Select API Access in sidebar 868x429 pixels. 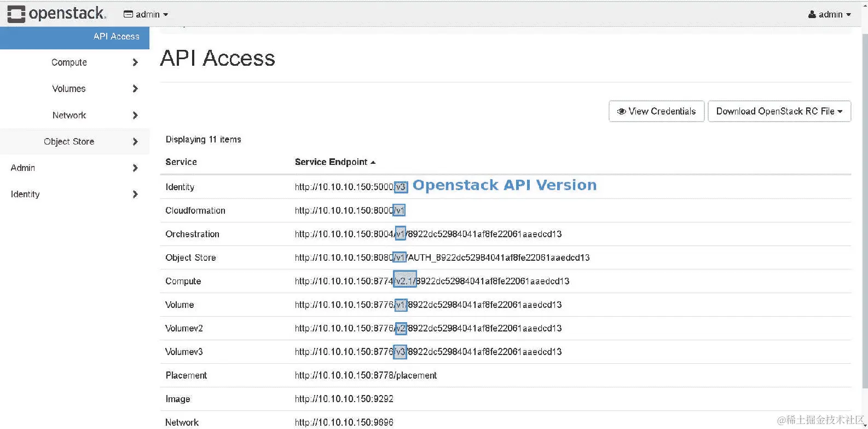pos(74,37)
